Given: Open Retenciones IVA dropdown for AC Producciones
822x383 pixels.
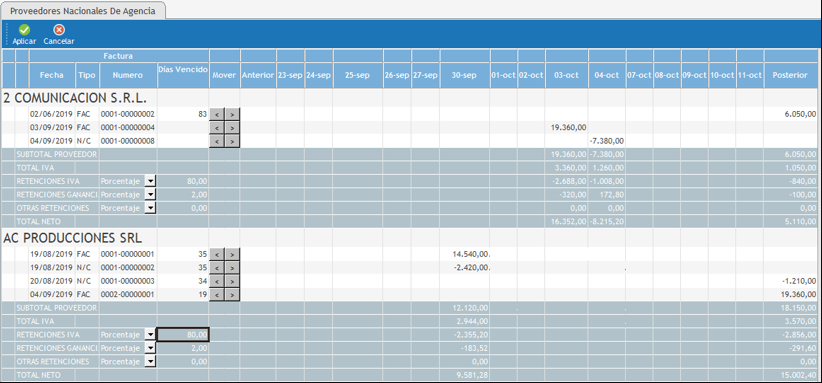Looking at the screenshot, I should pos(150,334).
